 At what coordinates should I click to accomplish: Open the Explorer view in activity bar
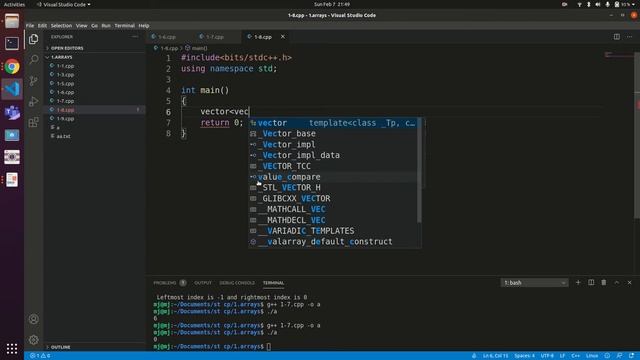[33, 39]
